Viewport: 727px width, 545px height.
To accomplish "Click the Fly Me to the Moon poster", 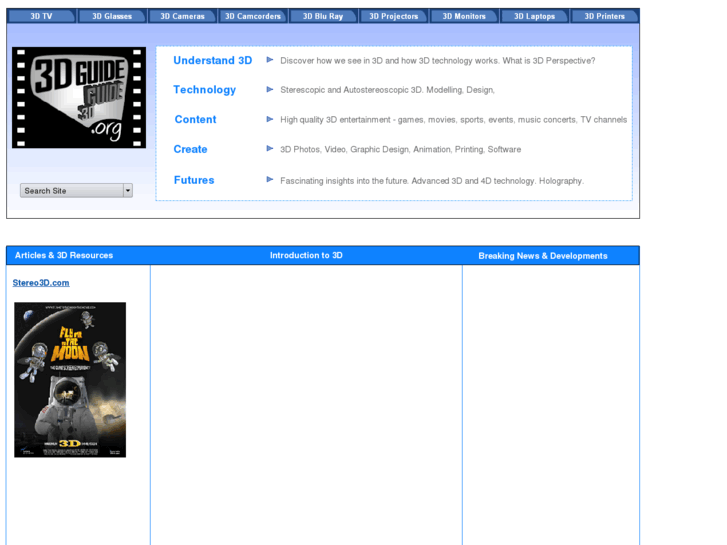I will tap(70, 380).
